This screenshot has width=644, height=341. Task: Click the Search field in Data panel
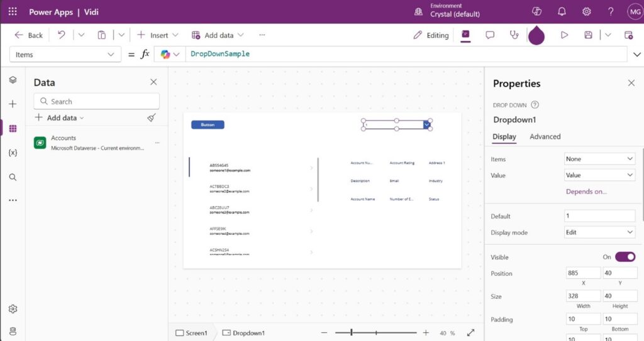click(x=97, y=101)
